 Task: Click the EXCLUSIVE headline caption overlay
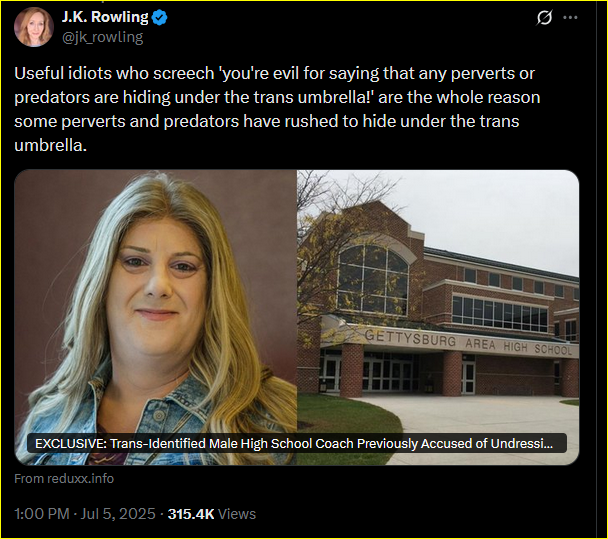pyautogui.click(x=297, y=443)
